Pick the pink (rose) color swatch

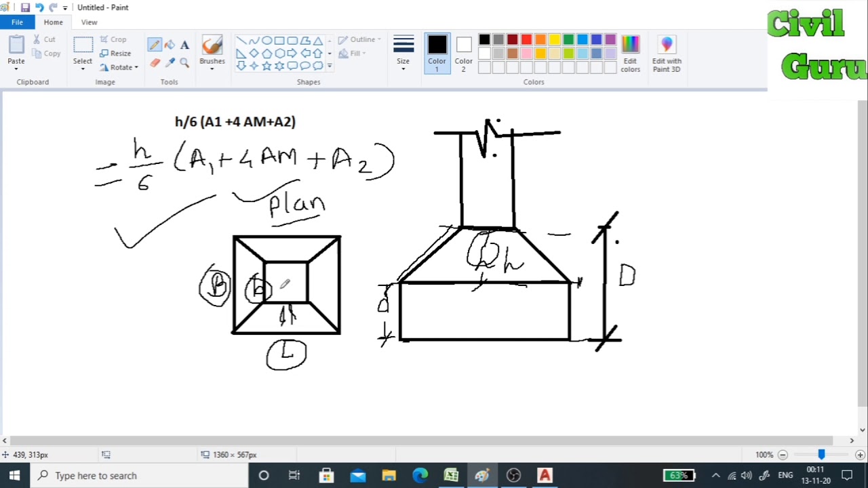526,54
